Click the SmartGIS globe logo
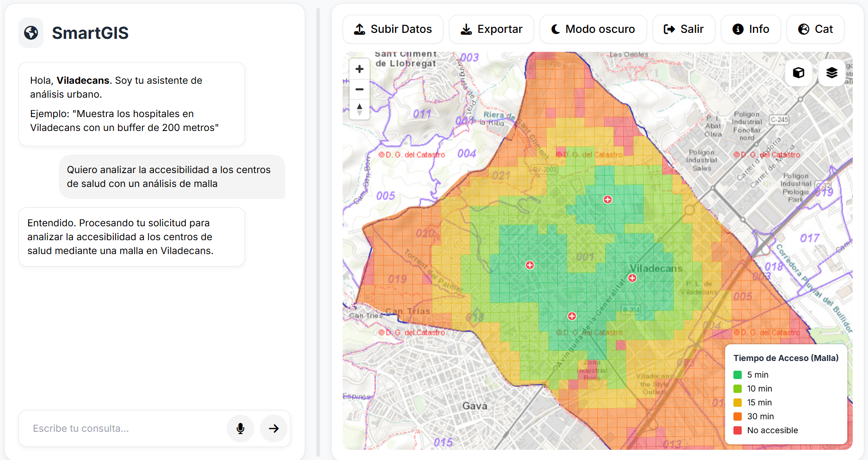Screen dimensions: 868x460 (31, 32)
